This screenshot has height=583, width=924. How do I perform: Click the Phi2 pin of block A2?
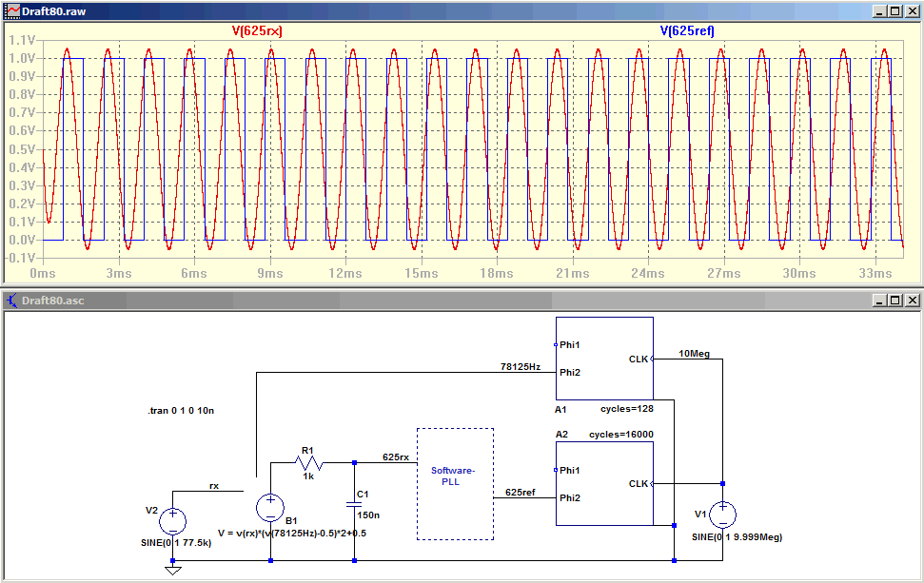(x=570, y=498)
